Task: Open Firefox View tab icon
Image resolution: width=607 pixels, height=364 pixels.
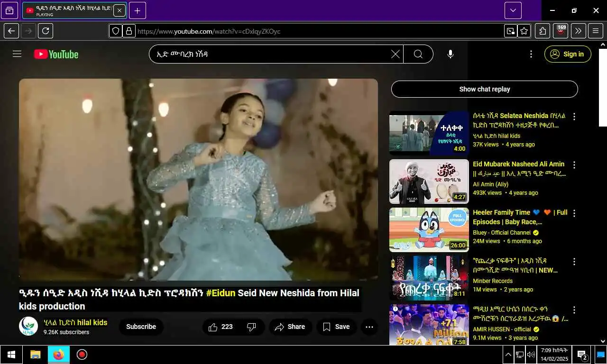Action: pos(9,10)
